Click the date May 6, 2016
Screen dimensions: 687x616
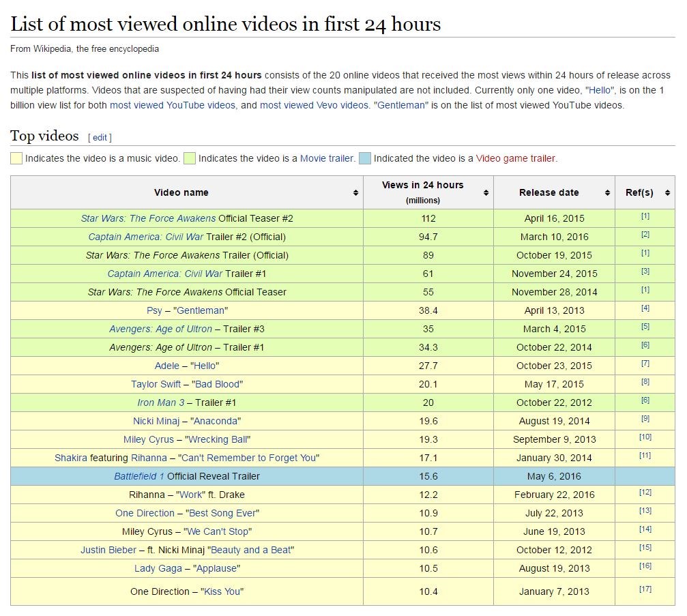pos(554,475)
